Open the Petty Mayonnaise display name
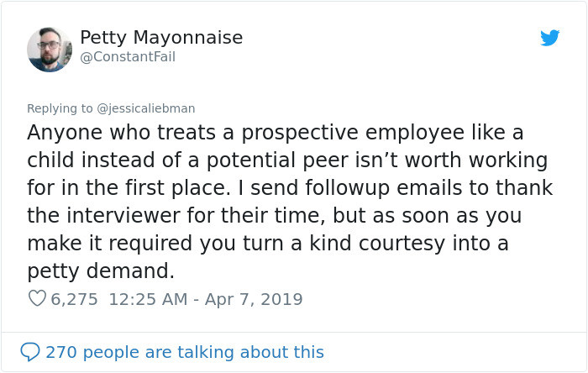This screenshot has height=373, width=588. (161, 38)
